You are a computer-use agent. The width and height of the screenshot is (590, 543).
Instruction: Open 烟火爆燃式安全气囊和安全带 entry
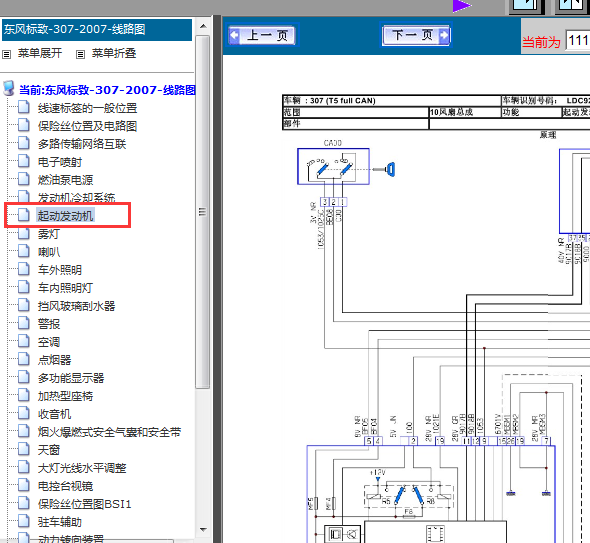(x=109, y=432)
